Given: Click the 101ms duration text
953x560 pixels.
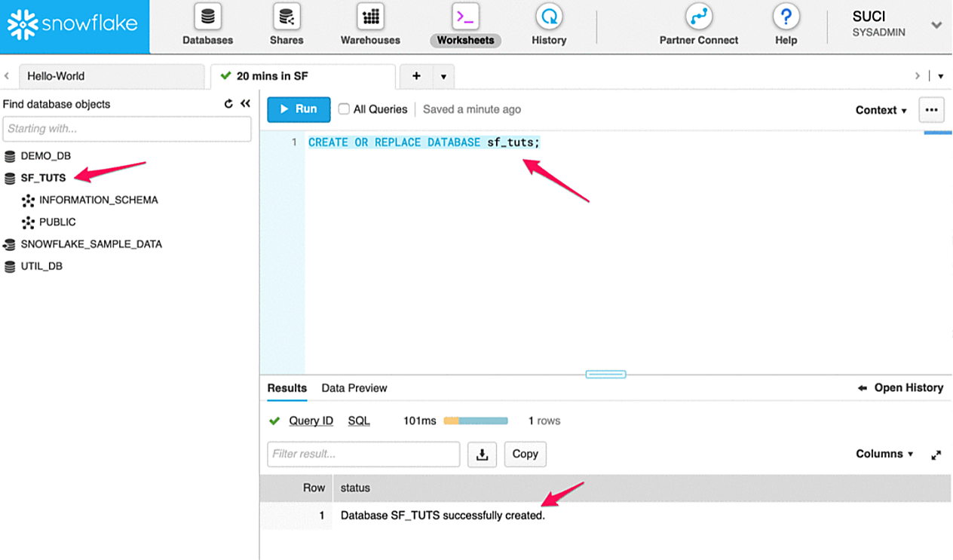Looking at the screenshot, I should tap(420, 421).
